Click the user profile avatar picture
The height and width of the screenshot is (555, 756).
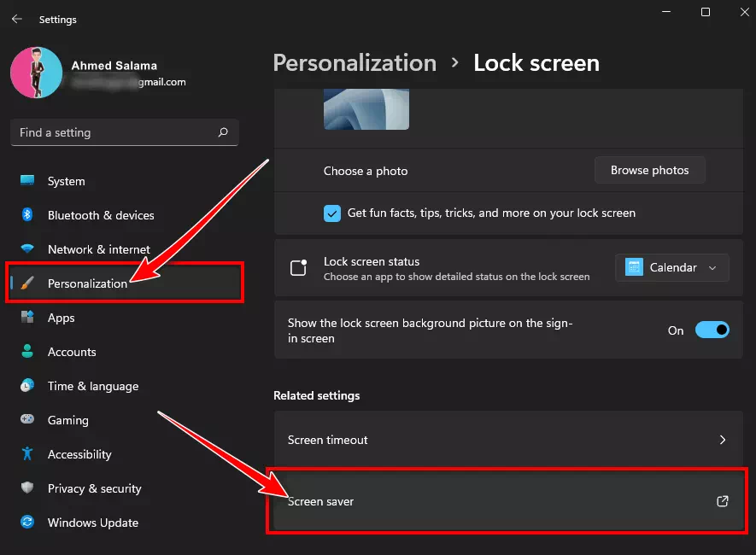(x=37, y=73)
